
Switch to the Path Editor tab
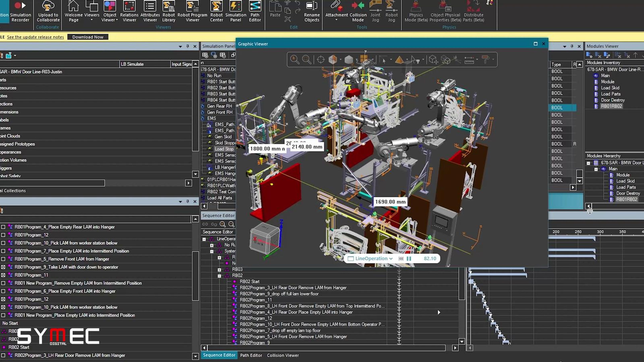coord(251,355)
